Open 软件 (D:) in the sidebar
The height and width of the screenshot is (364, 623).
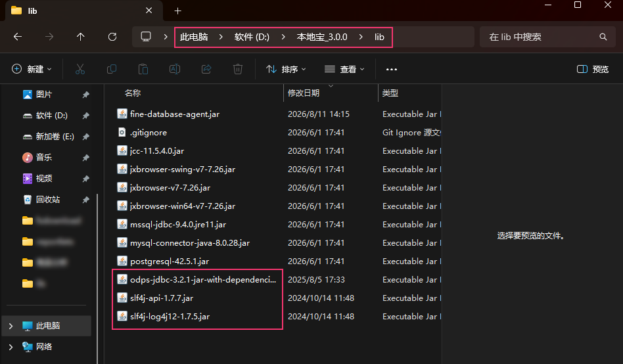pos(52,115)
